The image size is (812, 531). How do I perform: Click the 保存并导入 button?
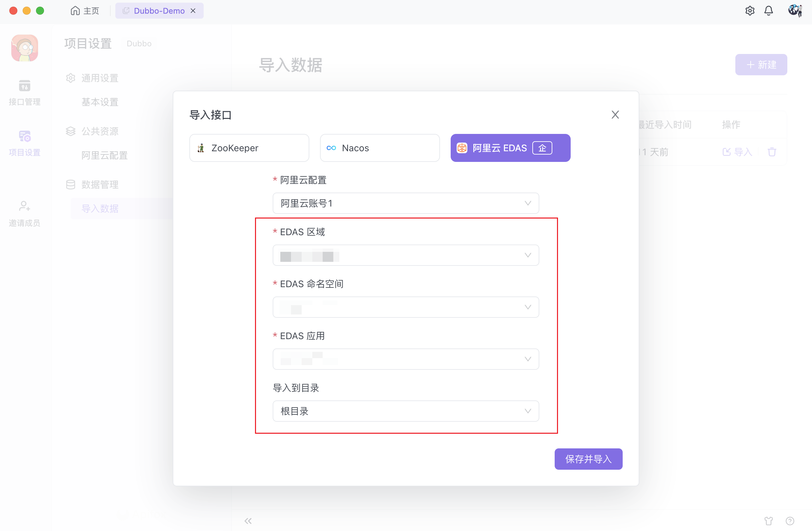(x=588, y=459)
